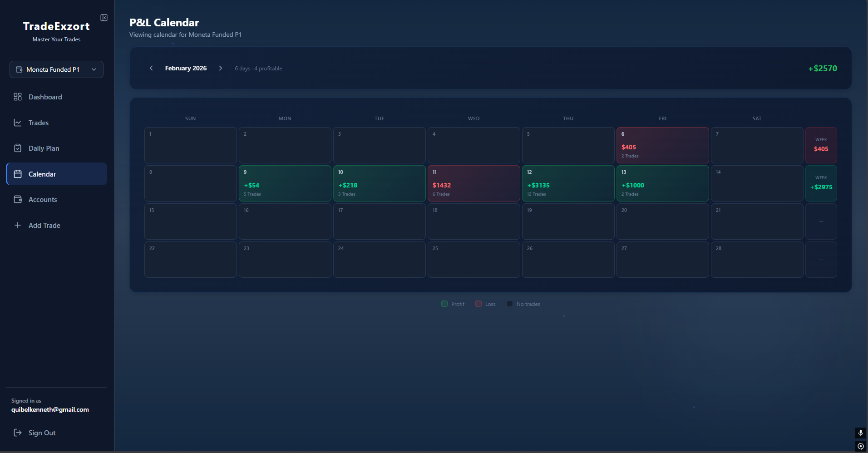Select the weekly summary showing +$2975
868x453 pixels.
pyautogui.click(x=821, y=183)
